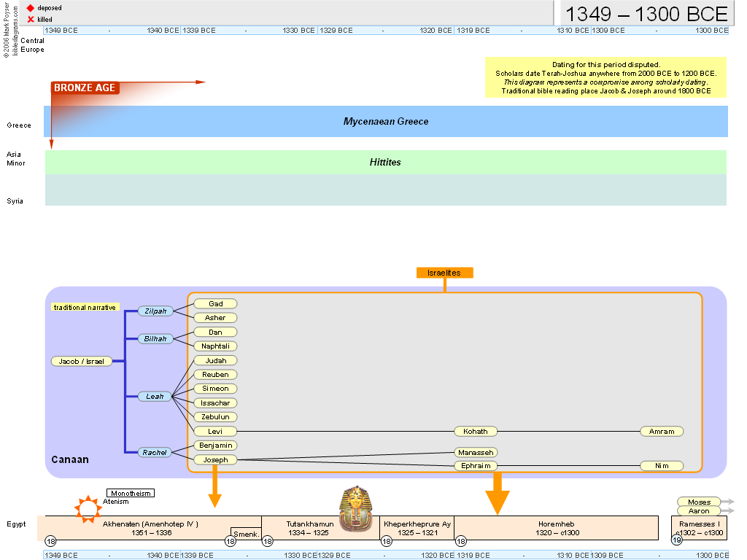Click the gray arrow beside Moses
This screenshot has width=747, height=560.
[727, 502]
